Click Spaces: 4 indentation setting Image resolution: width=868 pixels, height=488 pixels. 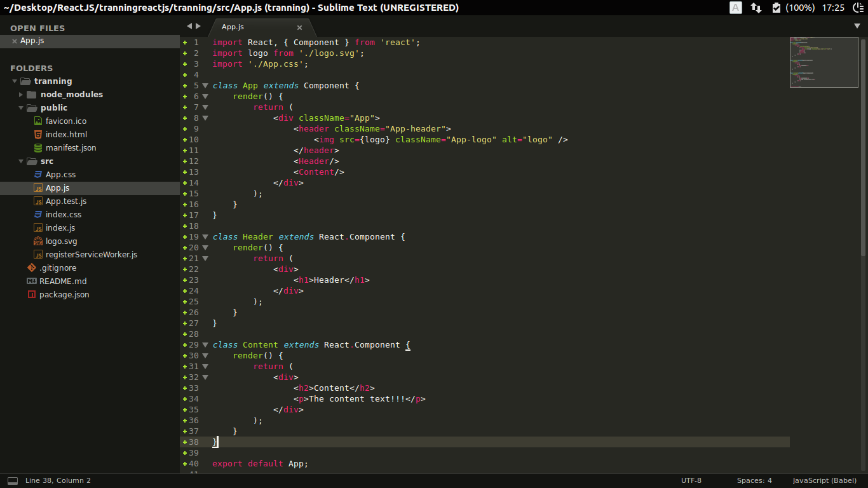coord(754,480)
